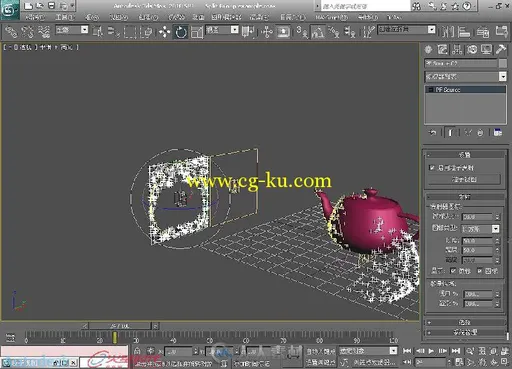The image size is (512, 369).
Task: Open Edit Named Selection Sets
Action: point(368,32)
